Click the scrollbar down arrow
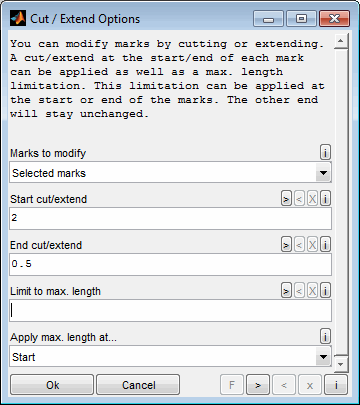The image size is (360, 405). tap(340, 364)
